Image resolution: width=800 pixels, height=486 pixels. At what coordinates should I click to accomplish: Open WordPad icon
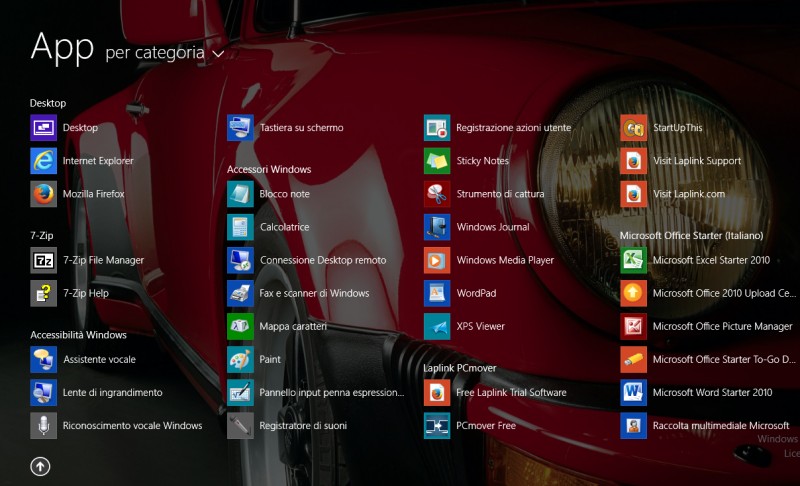[x=437, y=293]
